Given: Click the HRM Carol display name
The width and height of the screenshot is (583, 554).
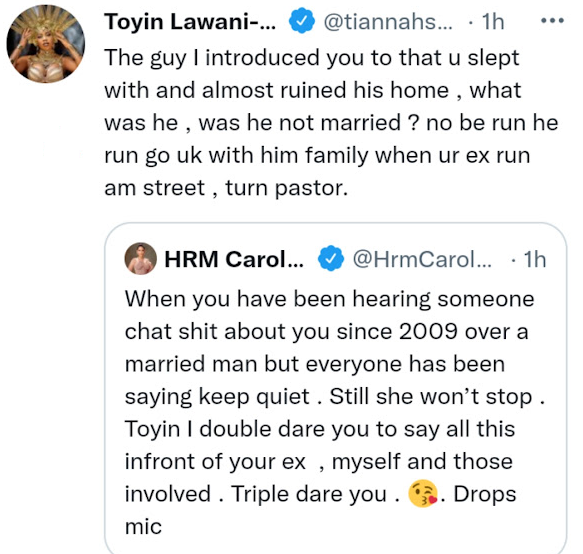Looking at the screenshot, I should point(234,259).
